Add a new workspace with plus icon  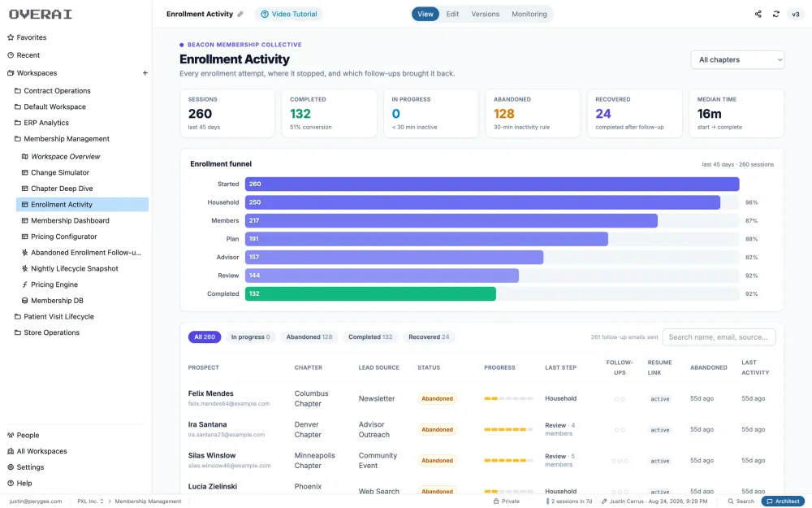point(145,73)
